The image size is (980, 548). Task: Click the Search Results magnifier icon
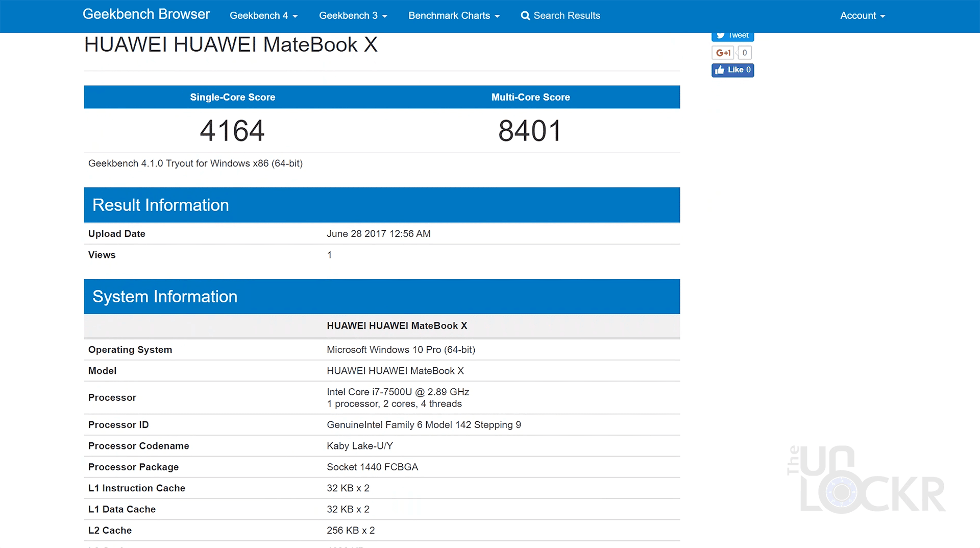pos(525,16)
